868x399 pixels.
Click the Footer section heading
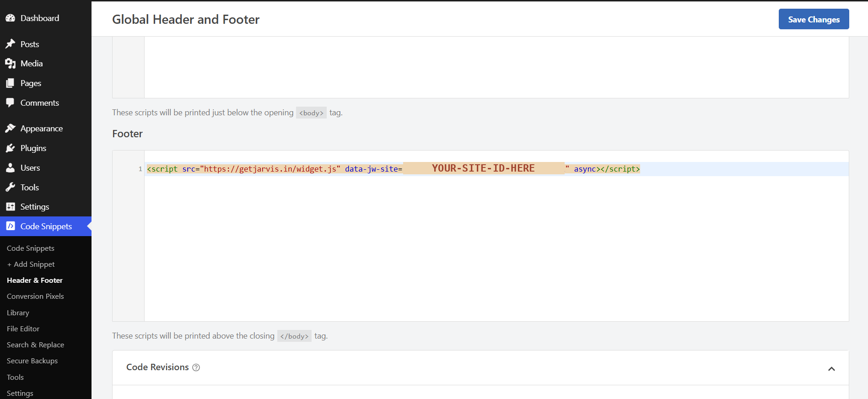tap(127, 134)
